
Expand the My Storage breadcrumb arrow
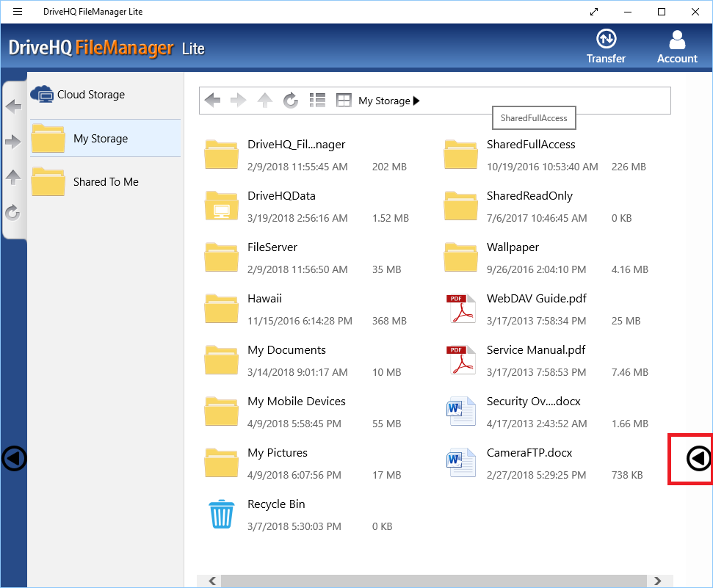click(x=416, y=101)
